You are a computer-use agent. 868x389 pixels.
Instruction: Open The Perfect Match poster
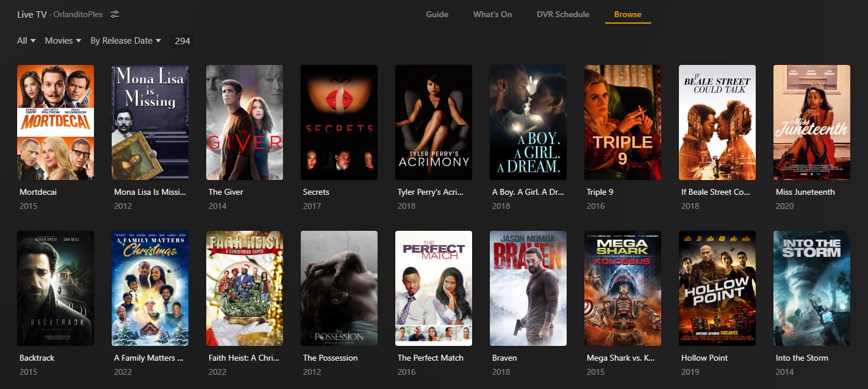pyautogui.click(x=434, y=288)
